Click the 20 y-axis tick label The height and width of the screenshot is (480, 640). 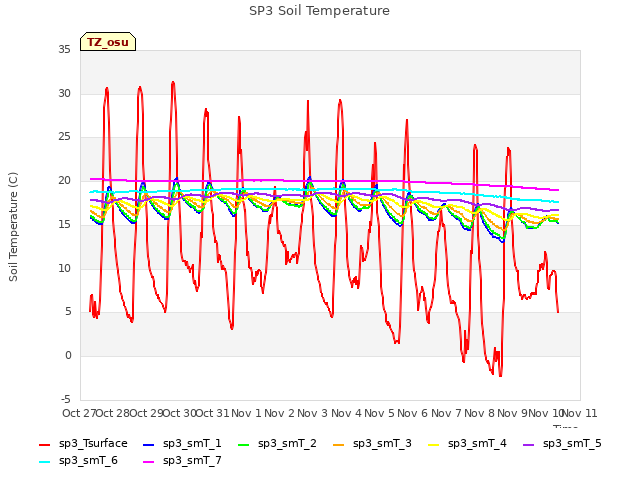pyautogui.click(x=64, y=180)
